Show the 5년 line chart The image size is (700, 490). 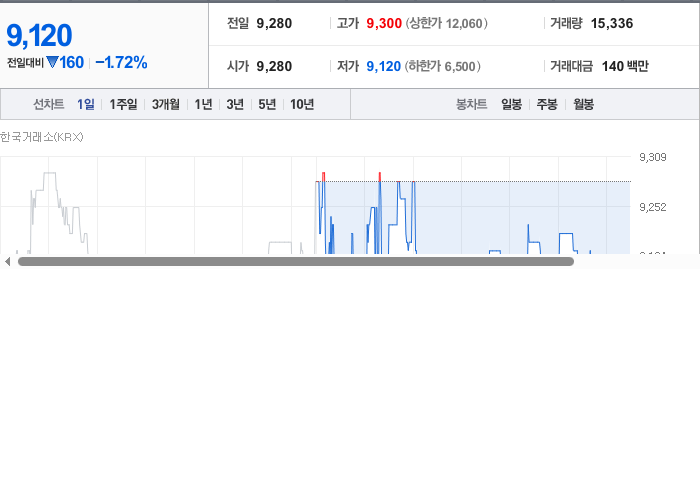pos(267,104)
